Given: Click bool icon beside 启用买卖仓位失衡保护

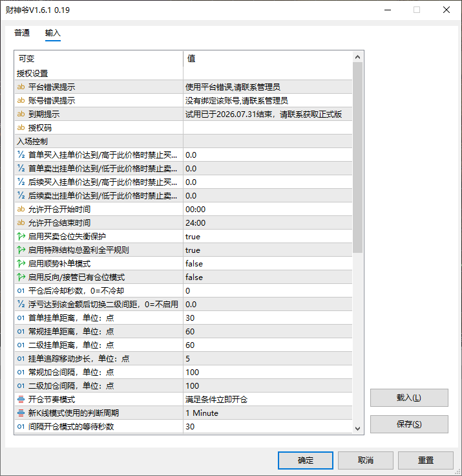Looking at the screenshot, I should click(21, 236).
